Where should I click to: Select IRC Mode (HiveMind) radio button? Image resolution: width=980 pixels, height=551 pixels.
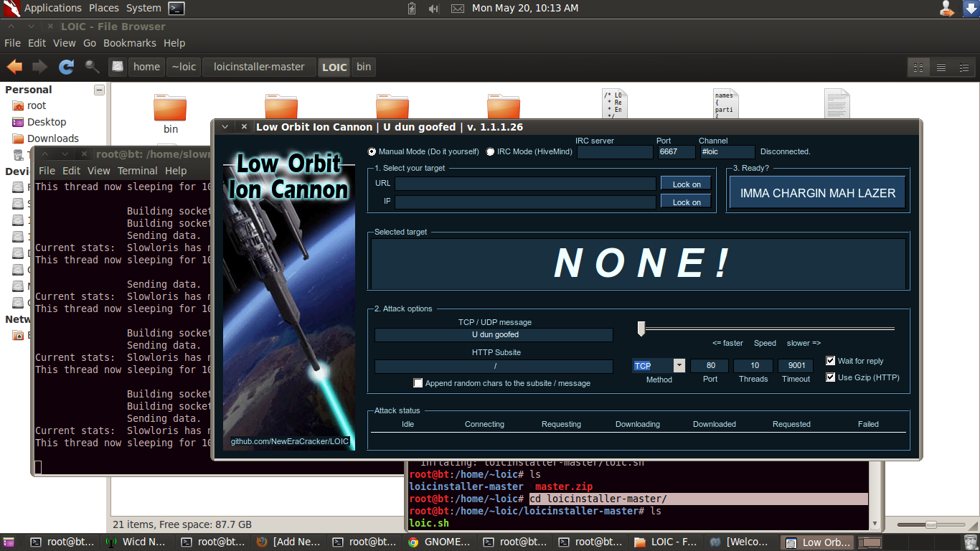pyautogui.click(x=491, y=152)
